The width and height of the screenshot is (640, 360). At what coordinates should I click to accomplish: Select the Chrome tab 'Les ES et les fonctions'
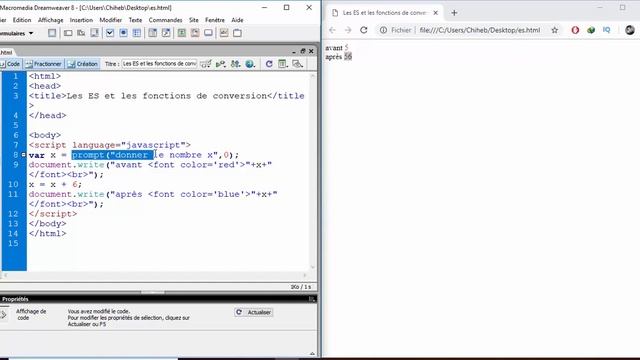coord(384,13)
